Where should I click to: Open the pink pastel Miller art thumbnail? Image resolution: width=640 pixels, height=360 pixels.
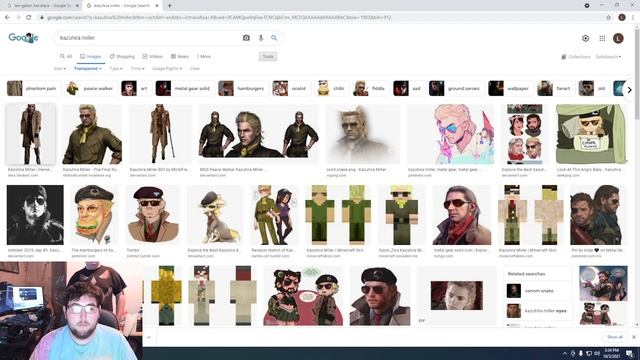coord(451,134)
